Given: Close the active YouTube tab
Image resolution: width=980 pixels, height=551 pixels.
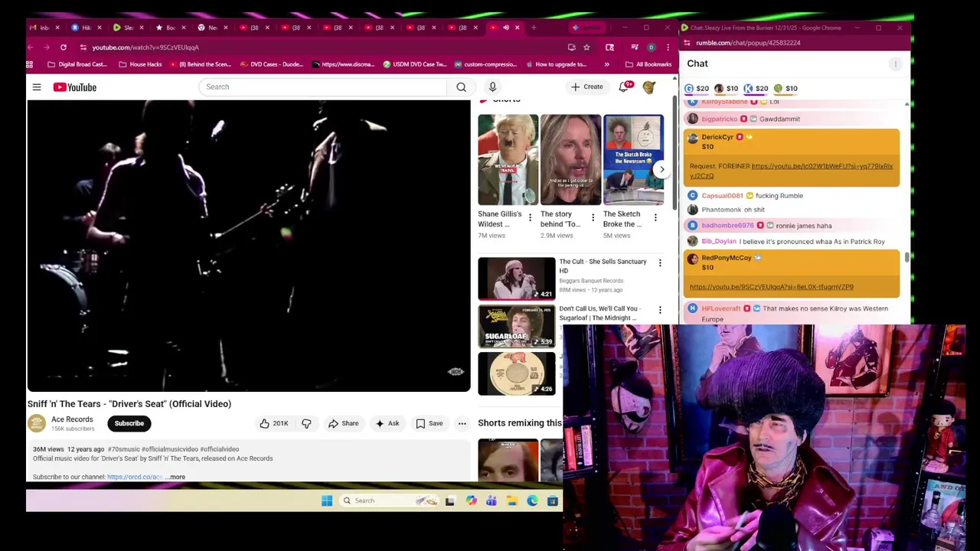Looking at the screenshot, I should click(517, 28).
